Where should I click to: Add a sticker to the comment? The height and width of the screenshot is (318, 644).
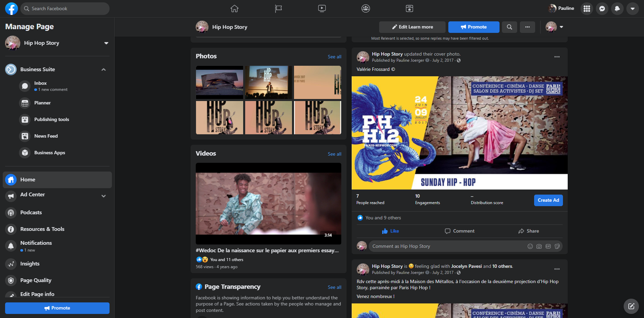[x=557, y=246]
